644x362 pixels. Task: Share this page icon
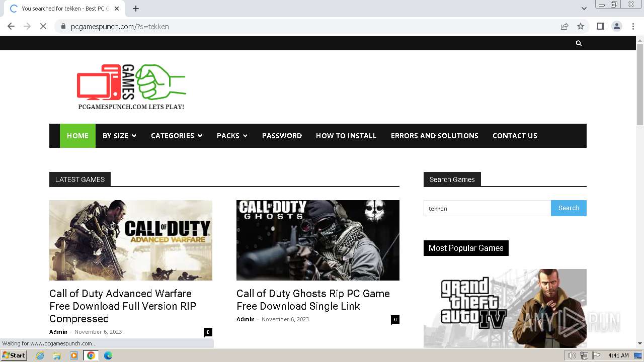click(565, 26)
